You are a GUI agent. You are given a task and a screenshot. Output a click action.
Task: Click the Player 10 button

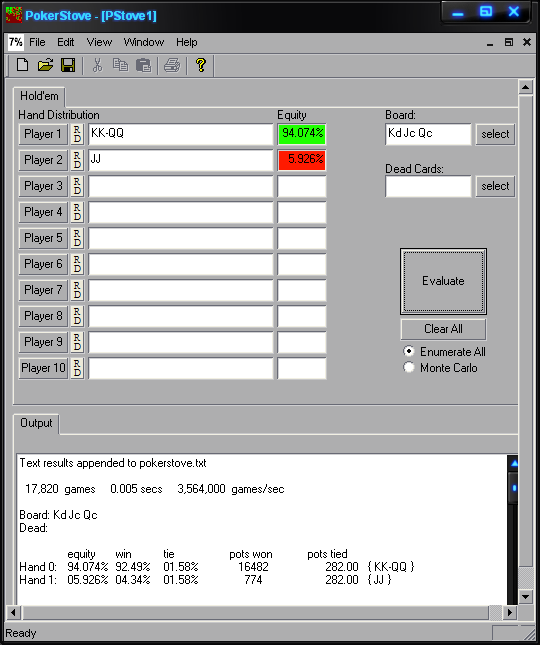click(x=43, y=368)
